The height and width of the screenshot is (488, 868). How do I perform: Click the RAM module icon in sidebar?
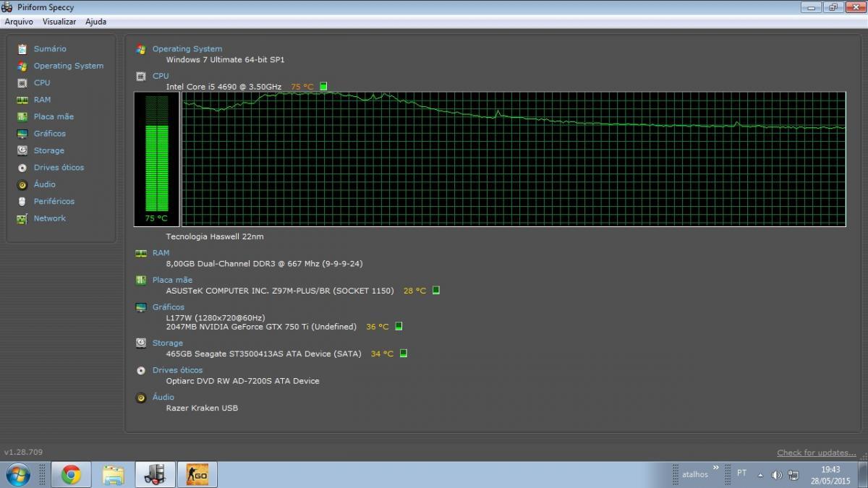(22, 100)
